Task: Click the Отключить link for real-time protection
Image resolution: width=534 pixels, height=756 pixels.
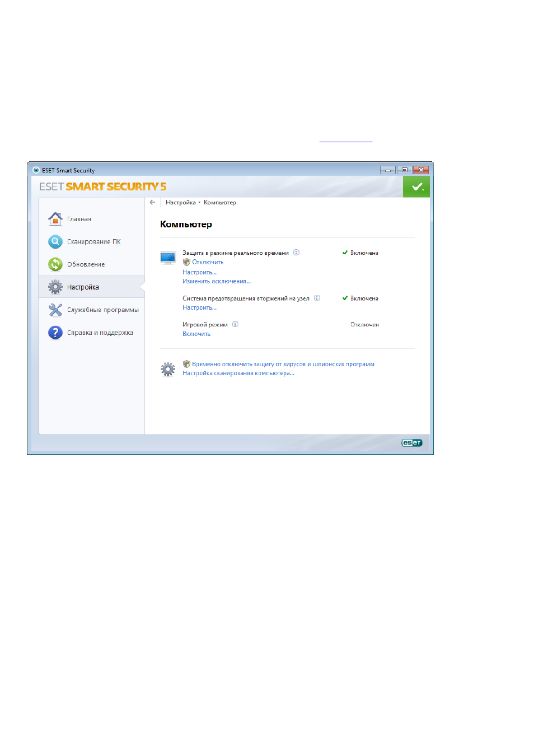Action: pyautogui.click(x=208, y=262)
